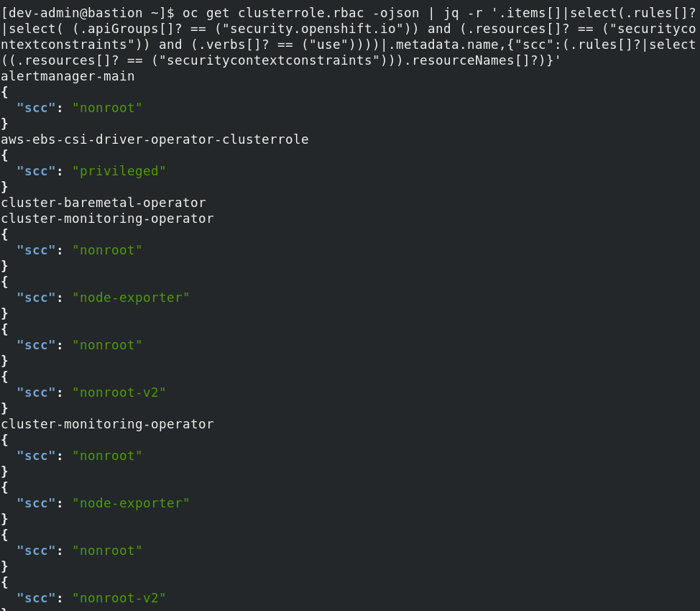Click the first cluster-monitoring-operator line
Image resolution: width=700 pixels, height=611 pixels.
[x=107, y=219]
